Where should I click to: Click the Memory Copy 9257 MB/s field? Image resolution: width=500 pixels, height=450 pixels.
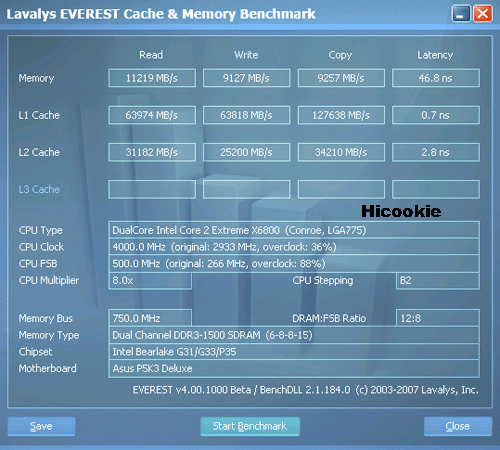[x=341, y=78]
